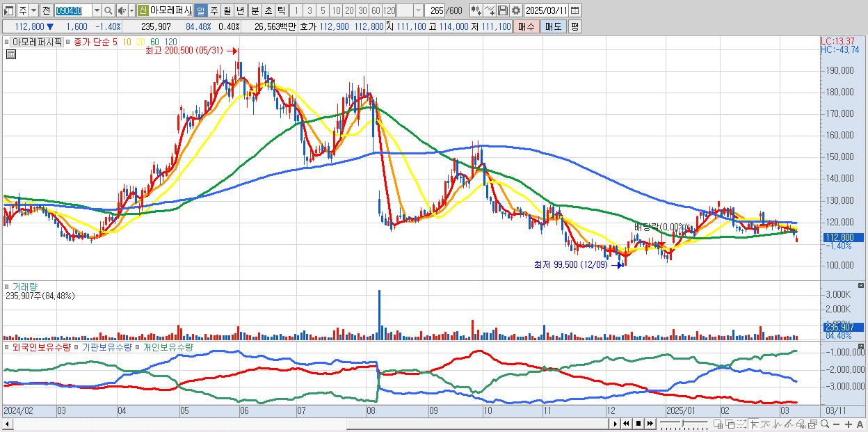Image resolution: width=868 pixels, height=432 pixels.
Task: Click the double line drawing icon
Action: (789, 424)
